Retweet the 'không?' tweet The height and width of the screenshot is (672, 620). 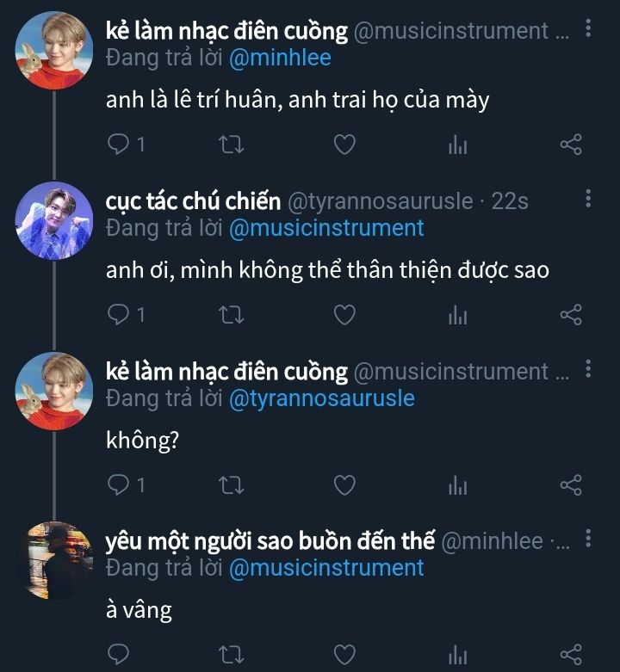click(x=232, y=485)
